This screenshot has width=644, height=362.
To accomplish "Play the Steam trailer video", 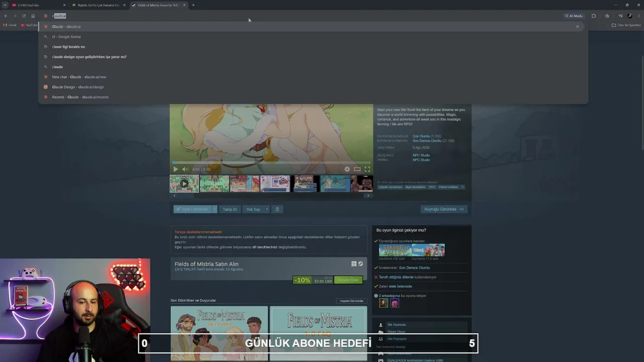I will (x=176, y=169).
